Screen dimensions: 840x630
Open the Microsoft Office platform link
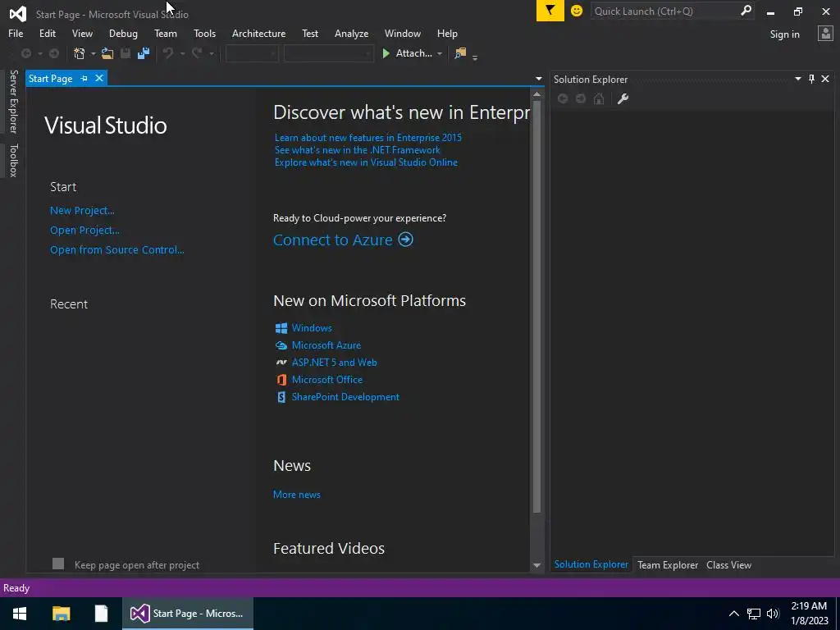[326, 379]
